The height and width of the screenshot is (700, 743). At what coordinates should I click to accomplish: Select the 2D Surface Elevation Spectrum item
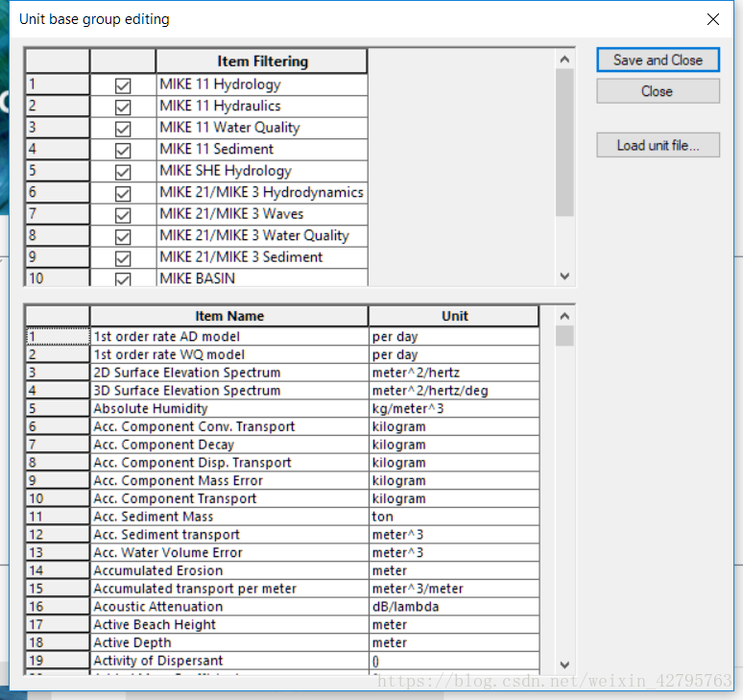[229, 373]
